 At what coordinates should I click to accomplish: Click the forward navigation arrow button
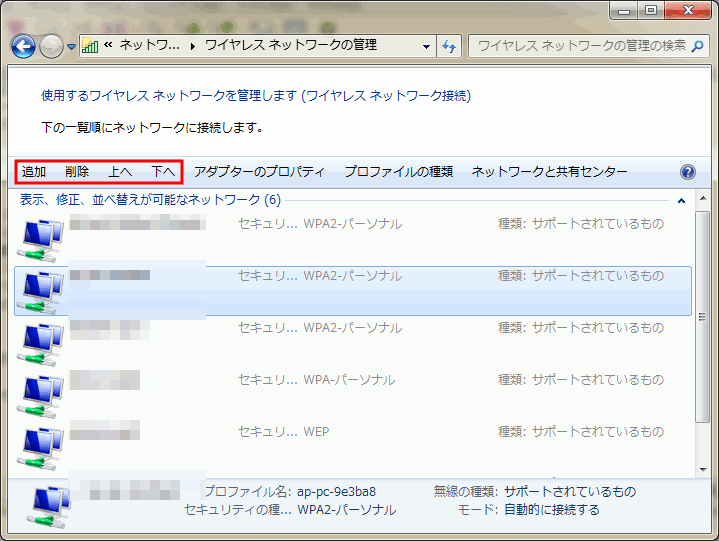(x=51, y=46)
